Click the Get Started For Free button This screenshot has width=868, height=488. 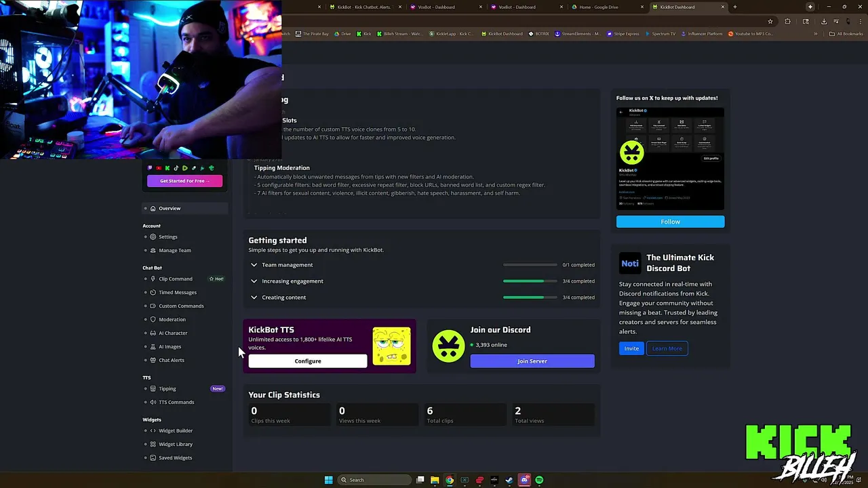click(x=184, y=181)
